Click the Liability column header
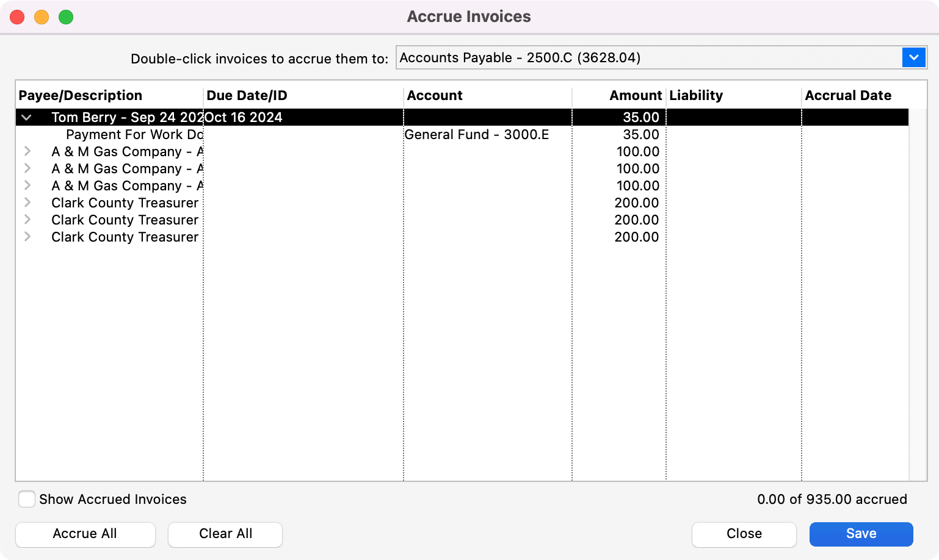This screenshot has height=560, width=939. pyautogui.click(x=696, y=96)
